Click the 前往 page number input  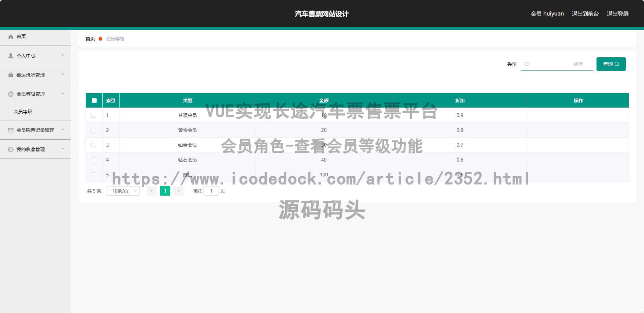pyautogui.click(x=211, y=191)
